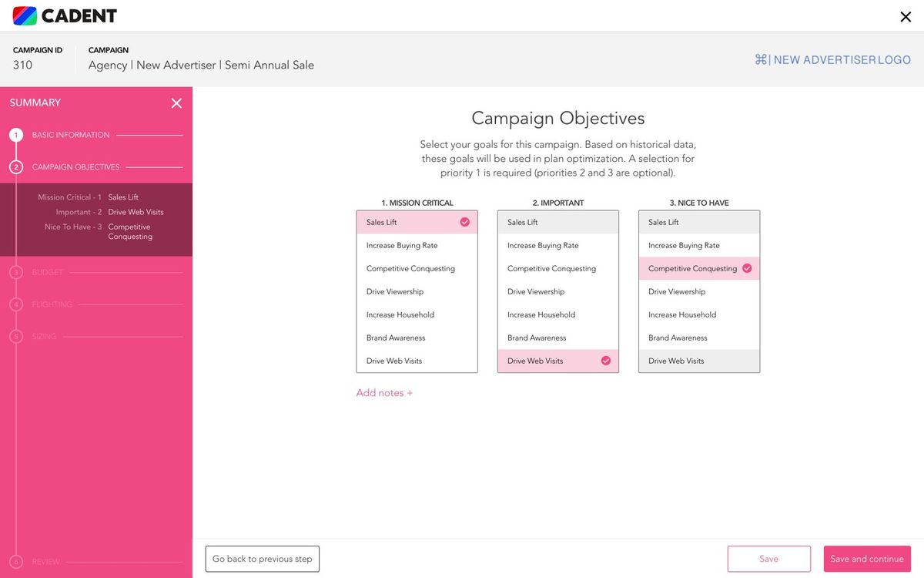Expand the Add notes section
The width and height of the screenshot is (924, 578).
tap(384, 392)
